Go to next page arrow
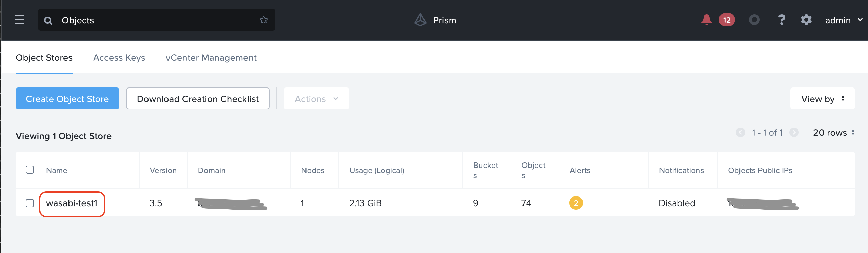This screenshot has height=253, width=868. click(794, 132)
